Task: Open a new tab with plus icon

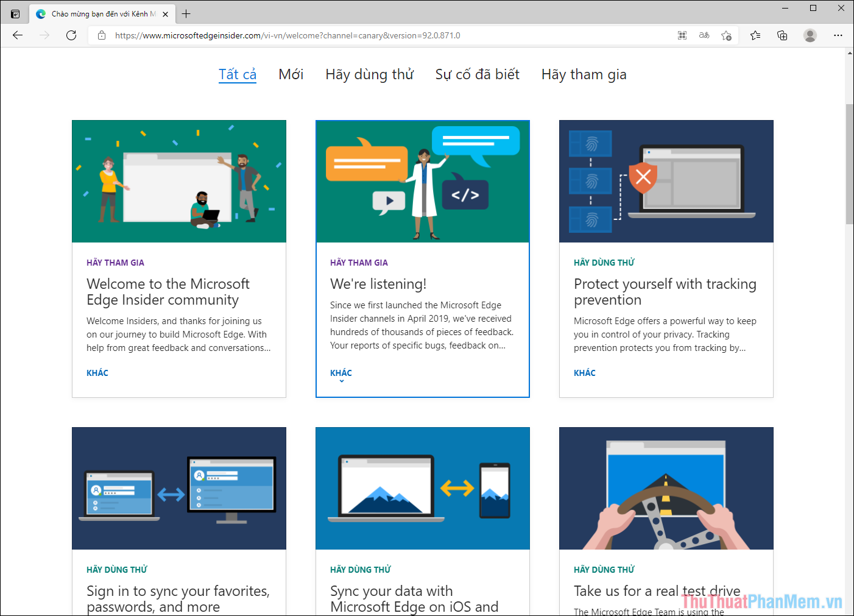Action: pyautogui.click(x=186, y=13)
